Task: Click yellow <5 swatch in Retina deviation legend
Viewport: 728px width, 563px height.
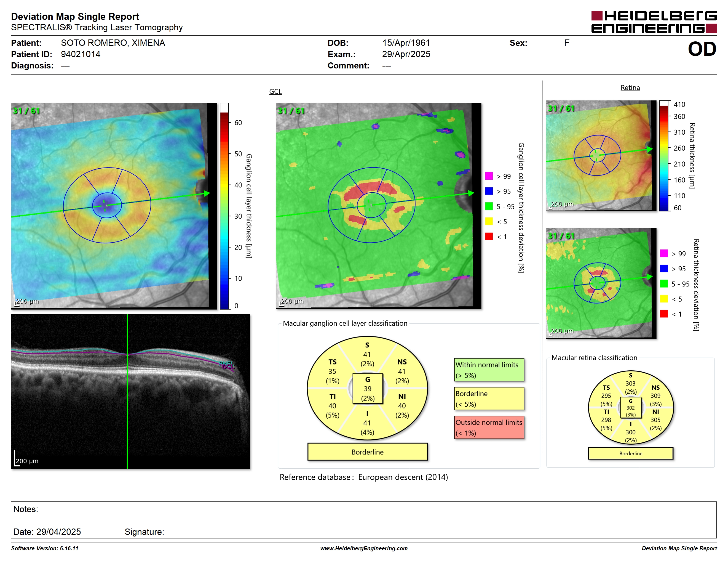Action: [x=664, y=299]
